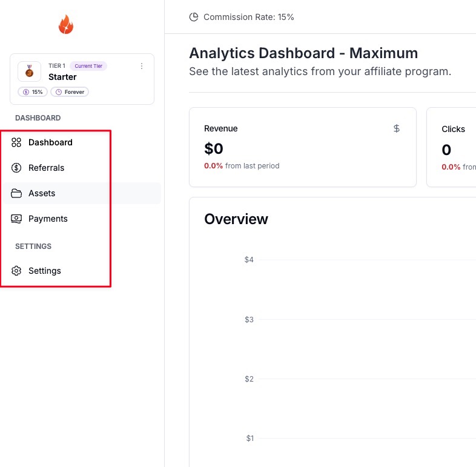Click the Commission Rate: 15% text
Image resolution: width=476 pixels, height=467 pixels.
248,17
